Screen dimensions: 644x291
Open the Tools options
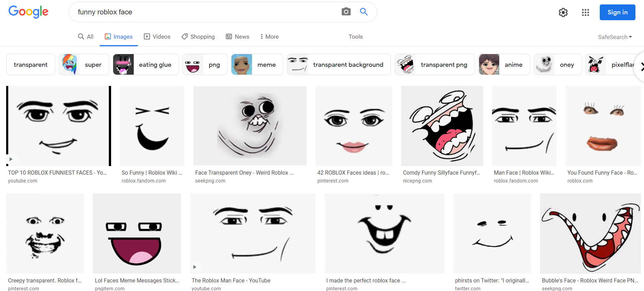(x=356, y=37)
